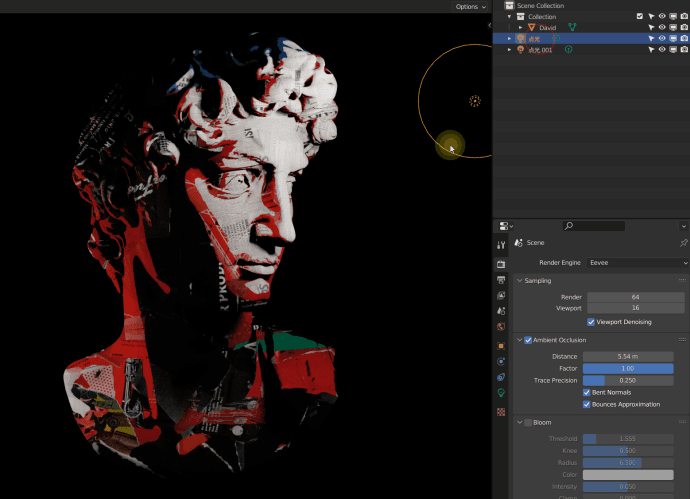The width and height of the screenshot is (690, 499).
Task: Expand the 点光.001 tree row
Action: coord(510,50)
